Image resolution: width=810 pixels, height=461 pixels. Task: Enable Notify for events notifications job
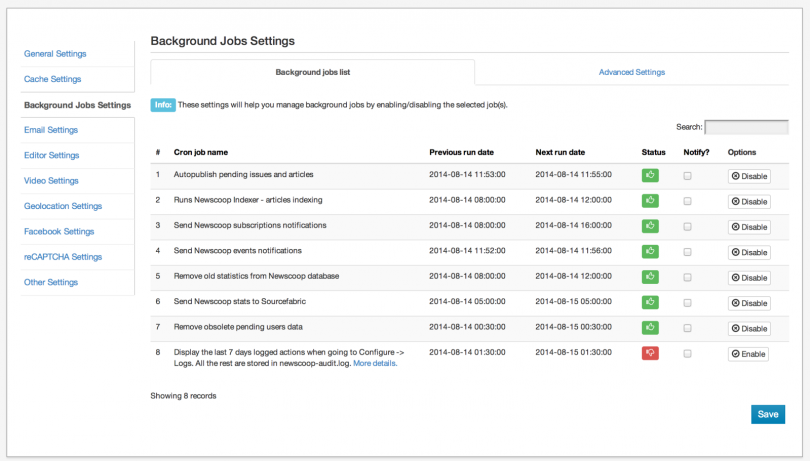tap(687, 252)
